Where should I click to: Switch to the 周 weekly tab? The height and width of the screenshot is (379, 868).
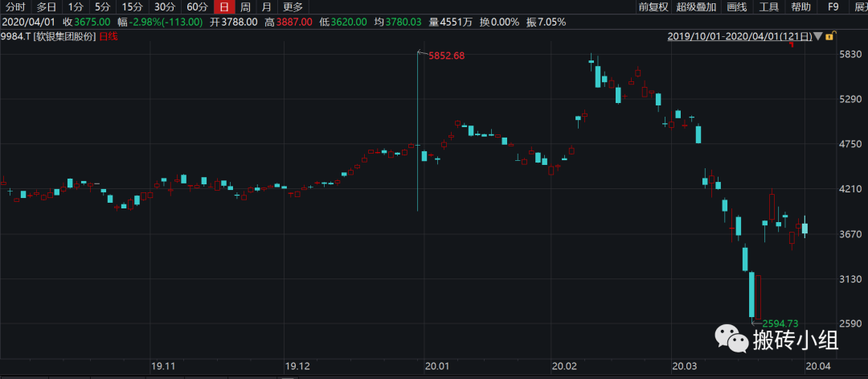(x=245, y=7)
